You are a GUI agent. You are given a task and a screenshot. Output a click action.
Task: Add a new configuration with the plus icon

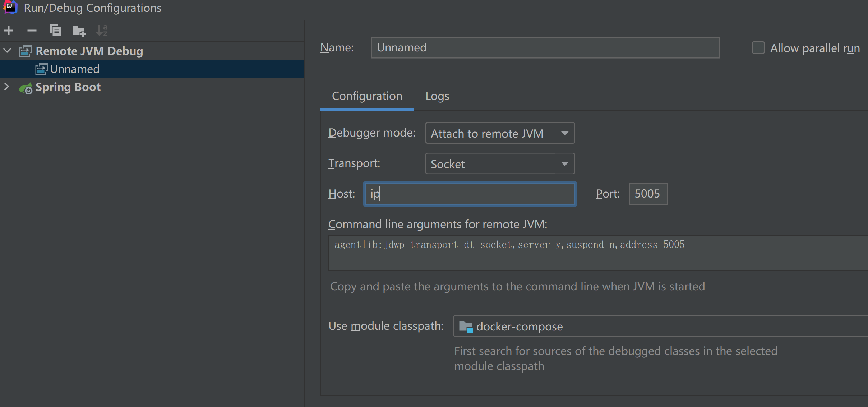point(9,31)
